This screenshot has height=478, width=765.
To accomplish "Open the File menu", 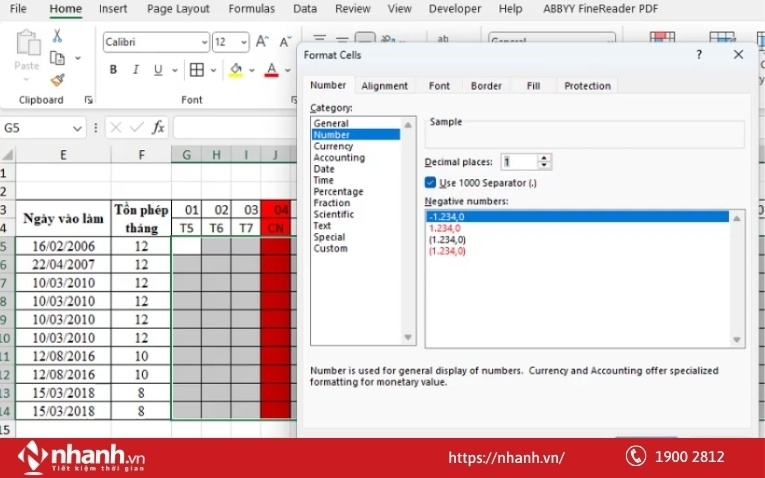I will pyautogui.click(x=18, y=8).
